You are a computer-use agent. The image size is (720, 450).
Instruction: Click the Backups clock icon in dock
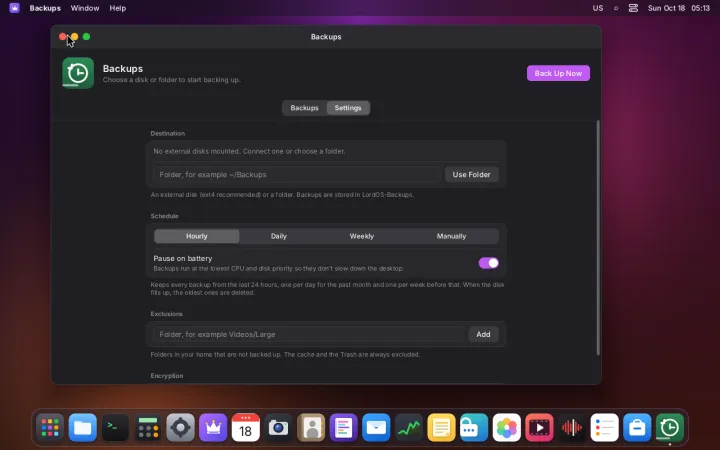point(669,428)
